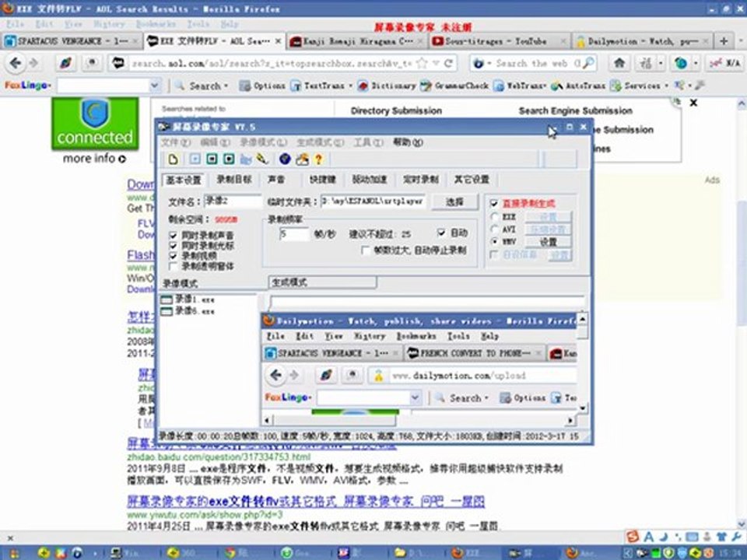Open the recorder 帮助 menu
Viewport: 747px width, 560px height.
coord(408,142)
